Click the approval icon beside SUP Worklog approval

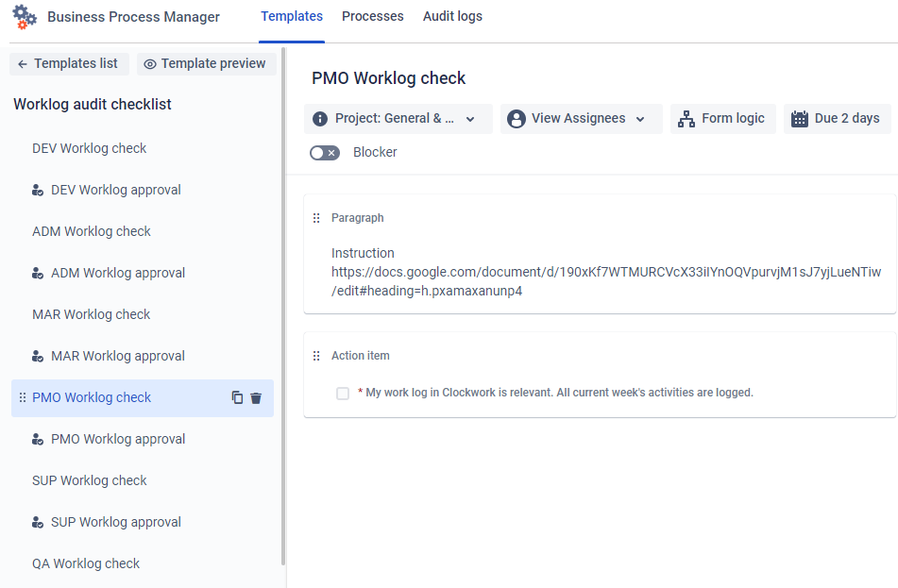[x=38, y=522]
